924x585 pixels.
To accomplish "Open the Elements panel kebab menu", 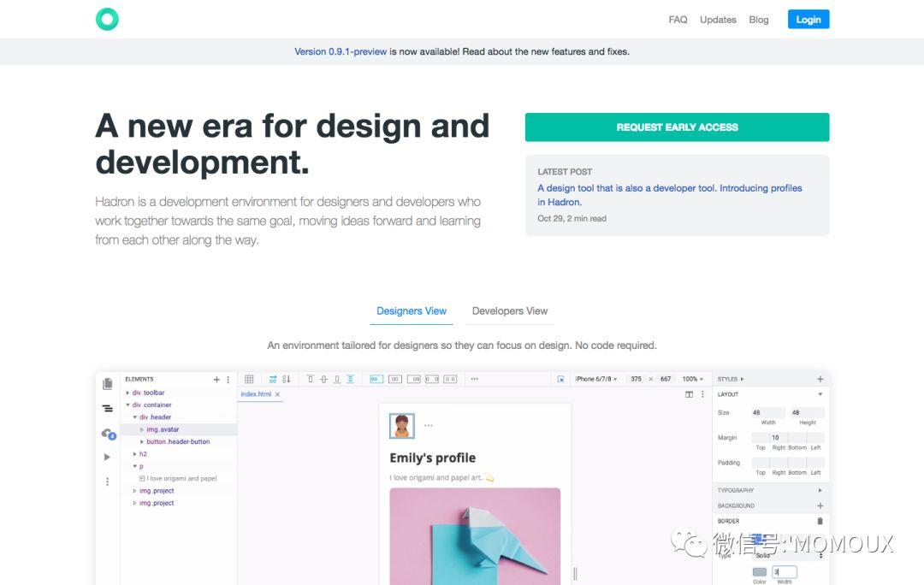I will [228, 380].
